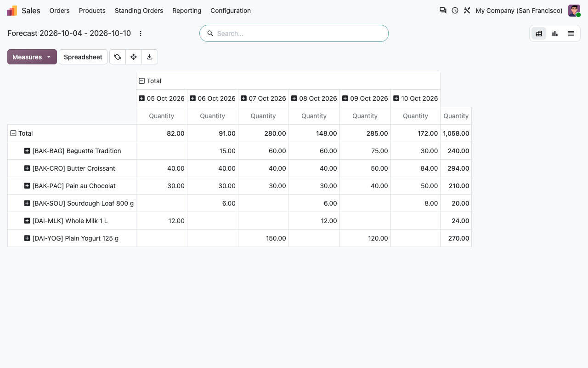
Task: Expand the Pain au Chocolat row
Action: (27, 186)
